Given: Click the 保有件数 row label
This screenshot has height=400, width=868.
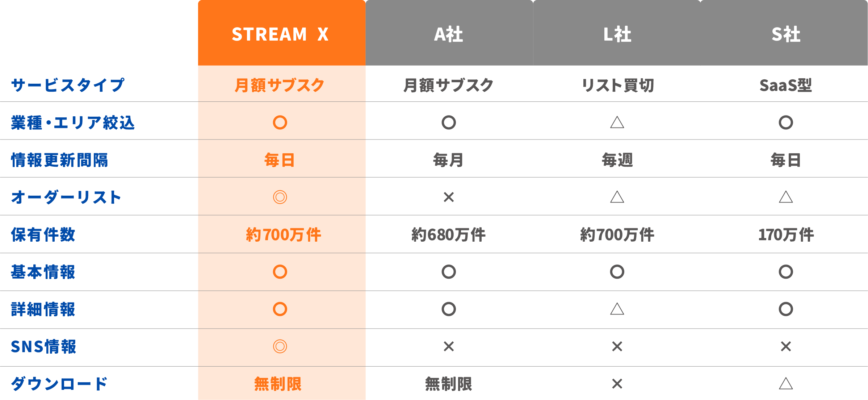Looking at the screenshot, I should [x=43, y=234].
